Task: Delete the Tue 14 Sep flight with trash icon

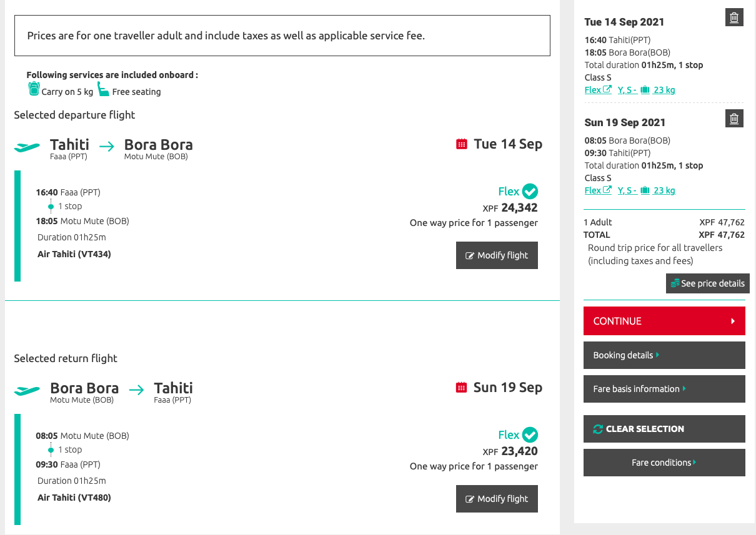Action: tap(734, 18)
